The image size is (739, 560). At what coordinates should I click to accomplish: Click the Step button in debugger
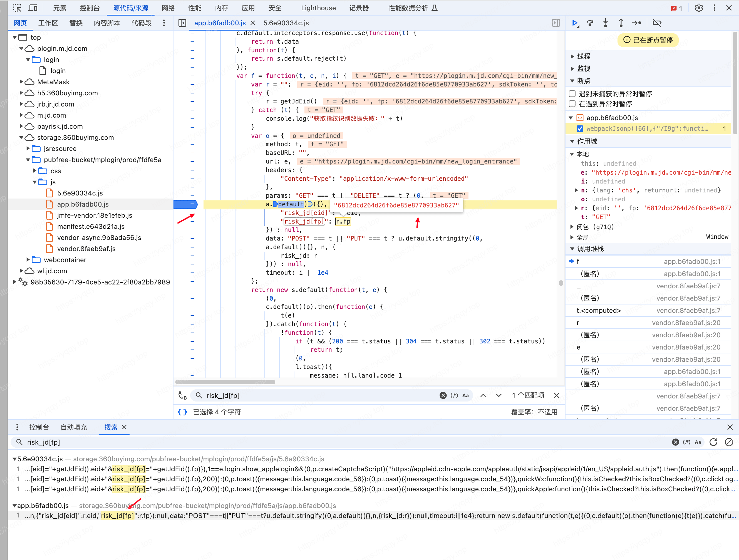(637, 23)
